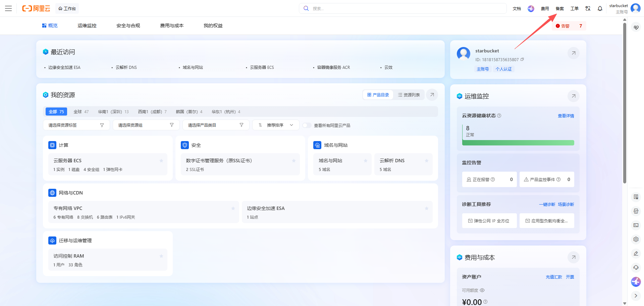Click 开票 link

[x=570, y=277]
